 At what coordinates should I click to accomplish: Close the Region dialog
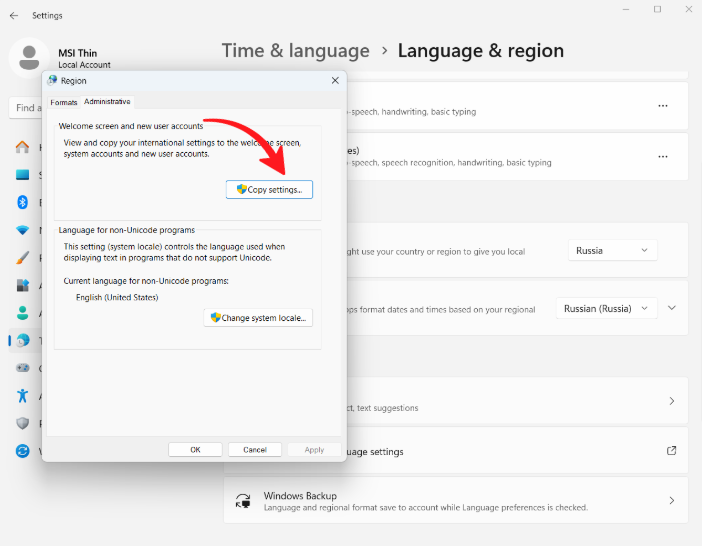335,81
